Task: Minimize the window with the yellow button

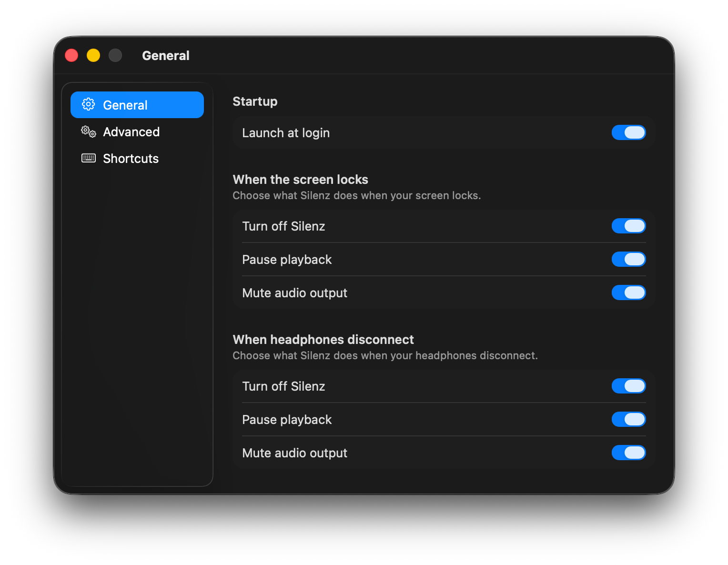Action: [93, 55]
